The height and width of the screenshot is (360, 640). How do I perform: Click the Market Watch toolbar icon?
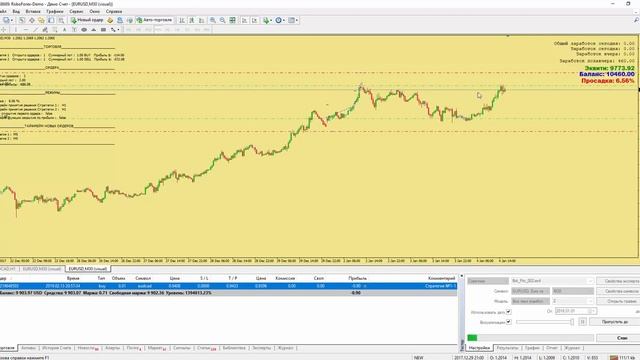tap(22, 20)
